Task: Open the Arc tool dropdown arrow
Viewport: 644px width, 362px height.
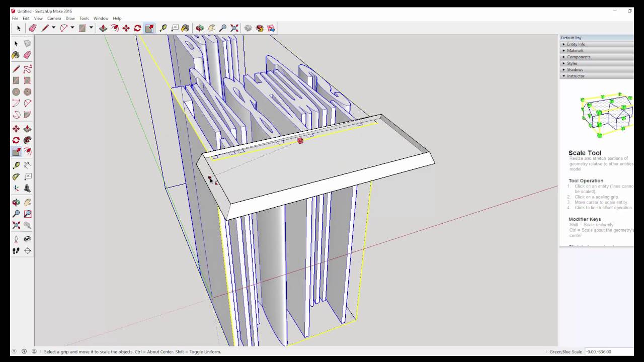Action: 72,28
